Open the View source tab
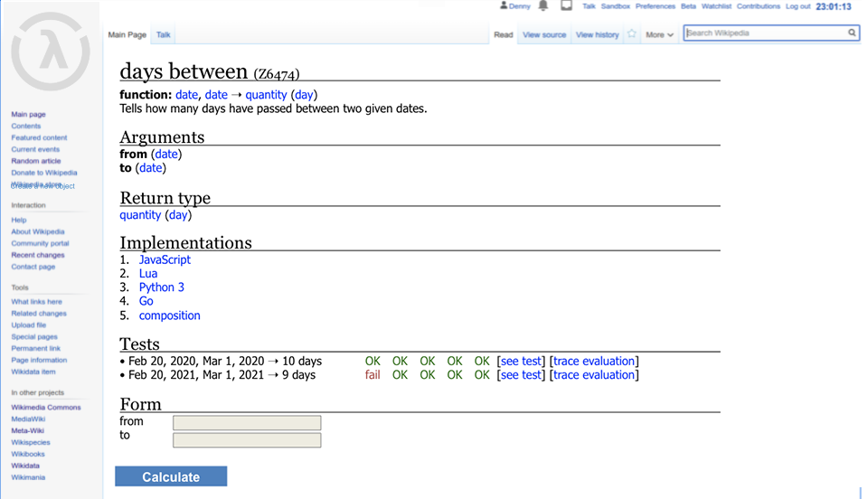Image resolution: width=868 pixels, height=499 pixels. [544, 34]
